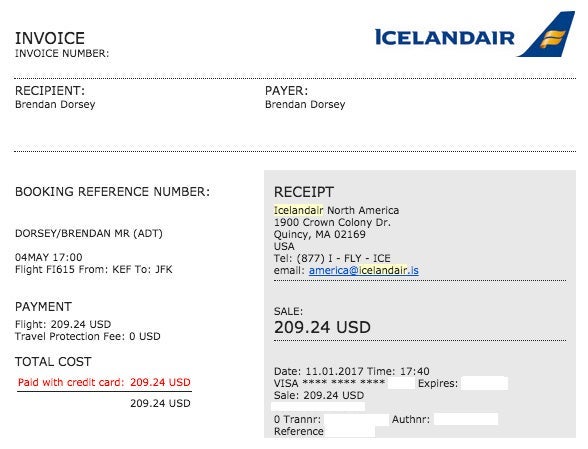Viewport: 588px width, 449px height.
Task: Click the INVOICE heading
Action: pos(50,38)
